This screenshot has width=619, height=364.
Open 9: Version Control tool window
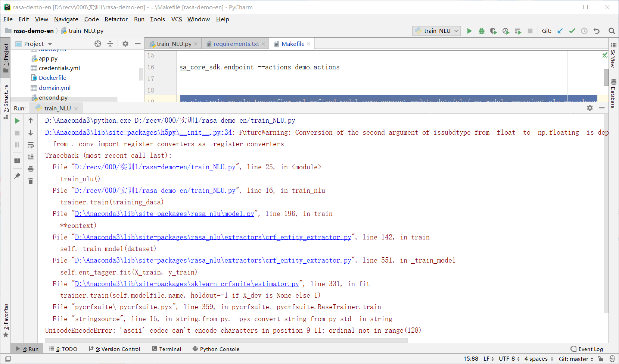click(x=114, y=349)
